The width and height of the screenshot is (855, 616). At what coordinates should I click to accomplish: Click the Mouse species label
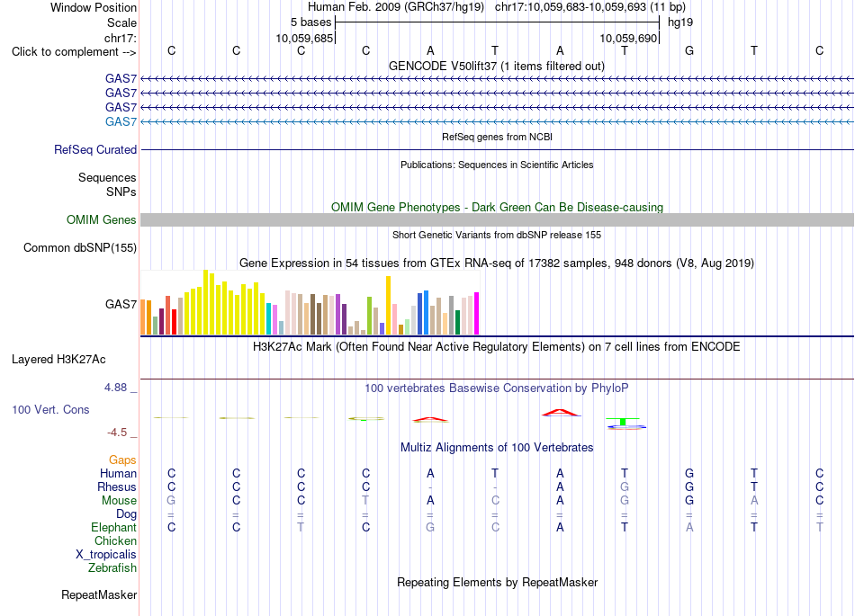click(119, 501)
